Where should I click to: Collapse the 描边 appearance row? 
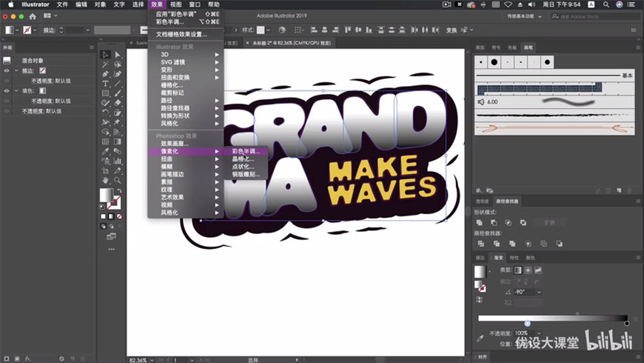pyautogui.click(x=16, y=70)
